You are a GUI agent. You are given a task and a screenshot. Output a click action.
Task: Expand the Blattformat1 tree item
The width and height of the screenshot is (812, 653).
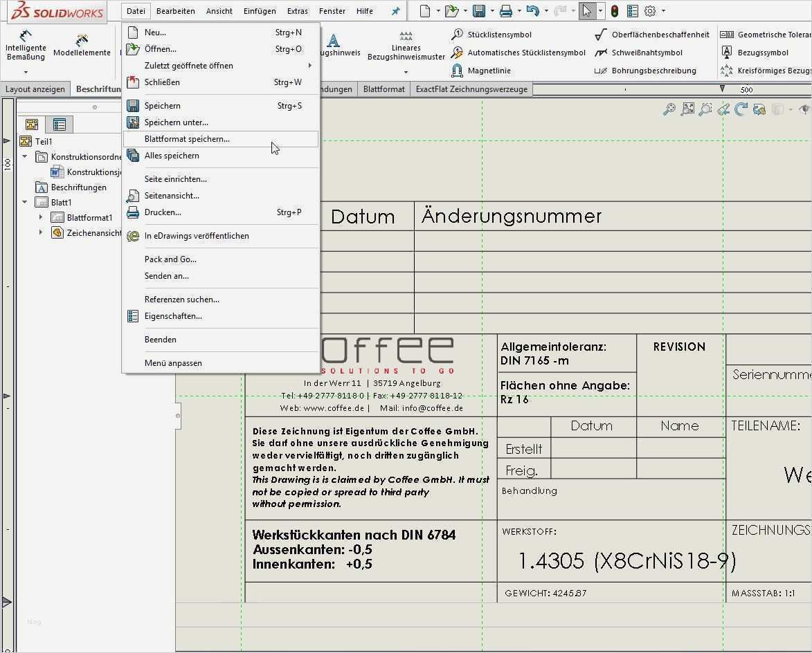42,217
